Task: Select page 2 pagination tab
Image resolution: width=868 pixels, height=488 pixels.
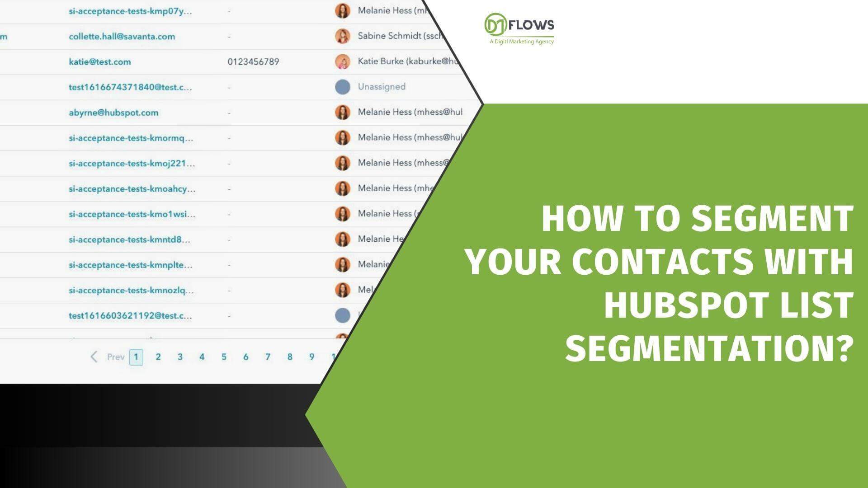Action: click(158, 357)
